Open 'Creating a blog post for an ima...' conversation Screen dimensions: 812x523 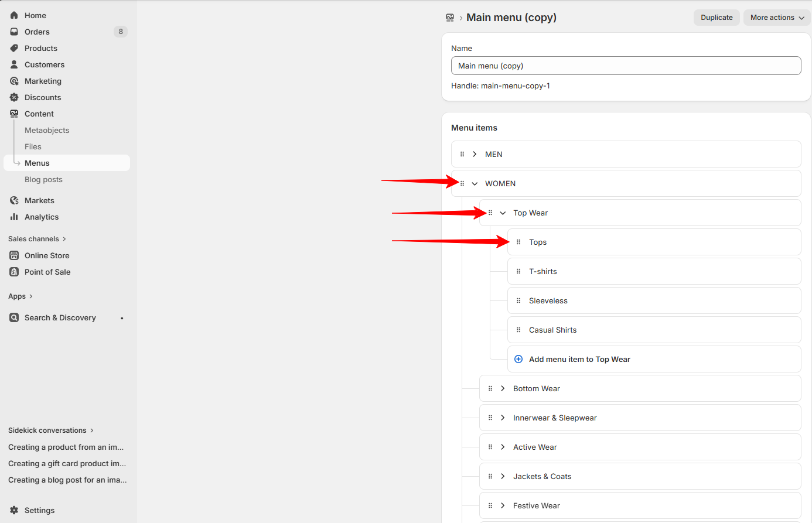tap(67, 480)
